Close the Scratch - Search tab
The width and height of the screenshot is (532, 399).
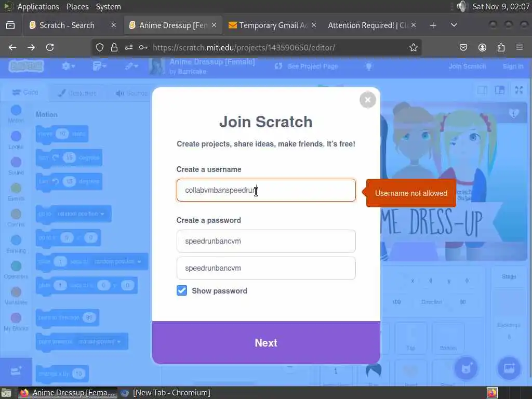click(x=114, y=25)
